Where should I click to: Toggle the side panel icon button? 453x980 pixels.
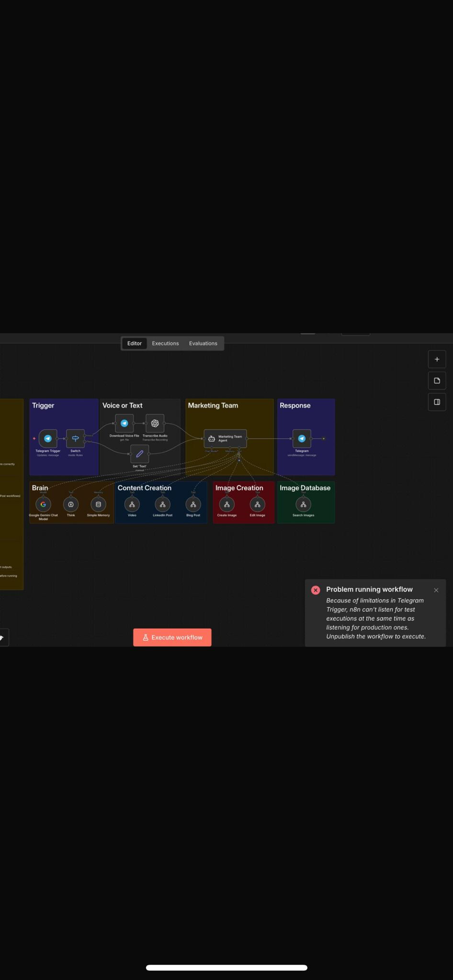tap(437, 402)
